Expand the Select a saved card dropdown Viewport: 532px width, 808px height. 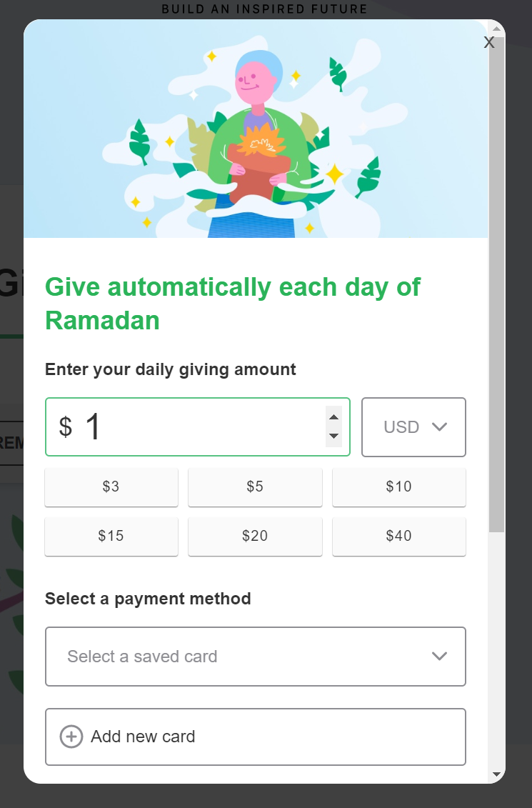click(x=256, y=657)
